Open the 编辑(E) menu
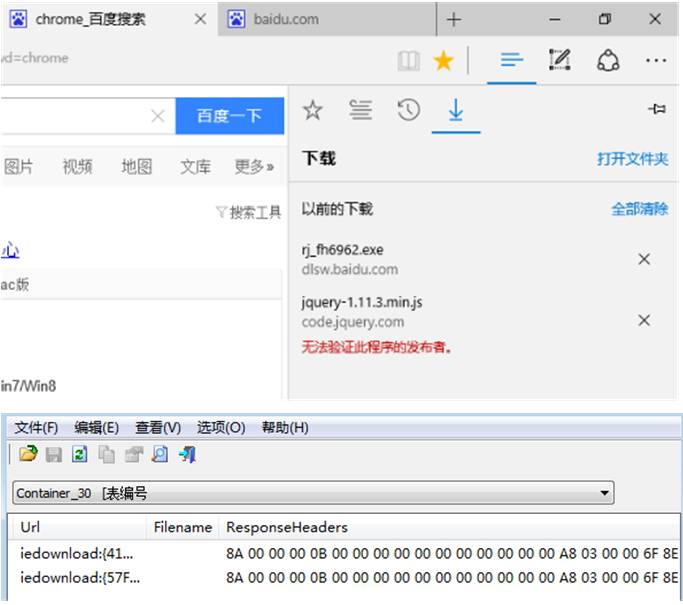The image size is (683, 605). point(96,428)
